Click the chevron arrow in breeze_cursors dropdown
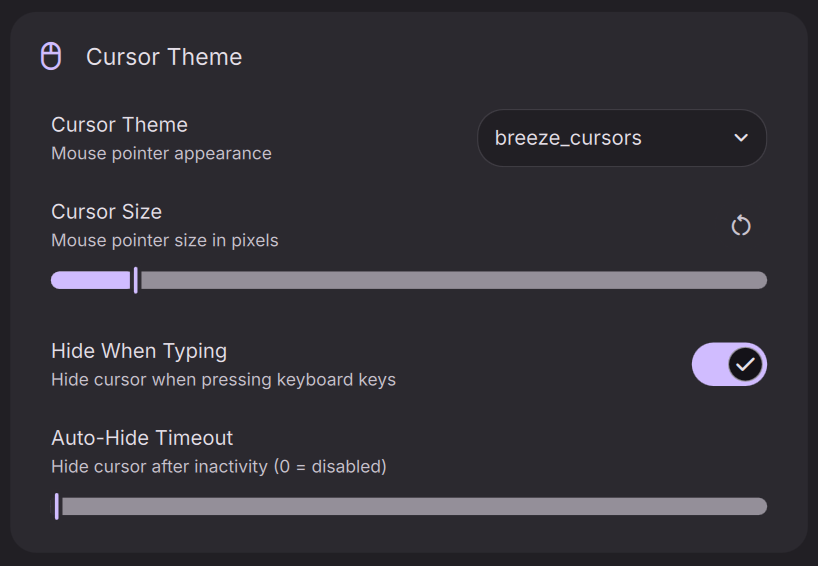This screenshot has width=818, height=566. [741, 138]
